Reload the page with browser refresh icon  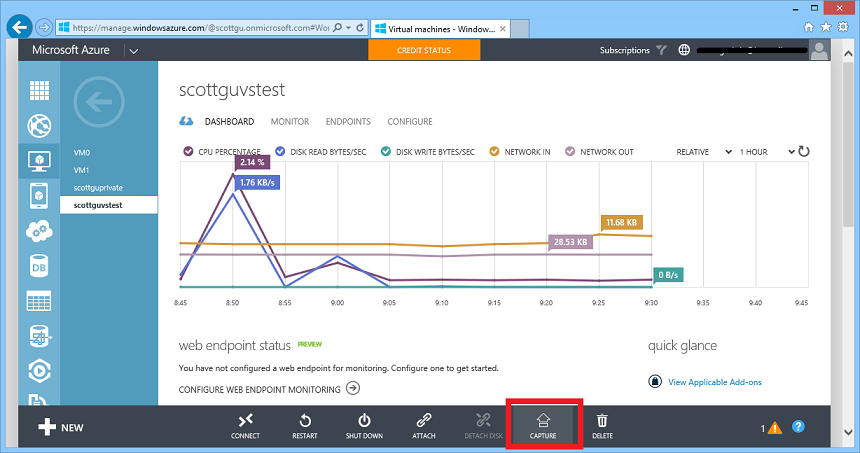tap(360, 27)
